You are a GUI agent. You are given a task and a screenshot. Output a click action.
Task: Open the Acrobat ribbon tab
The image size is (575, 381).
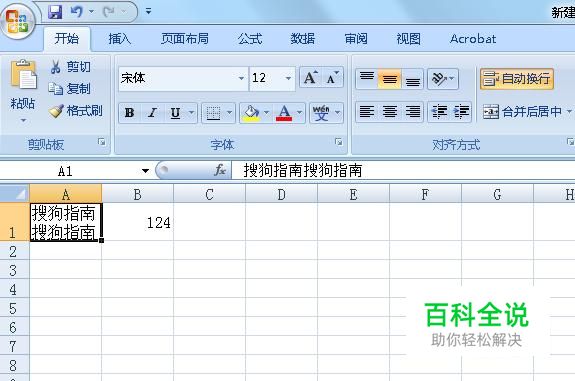click(x=473, y=39)
